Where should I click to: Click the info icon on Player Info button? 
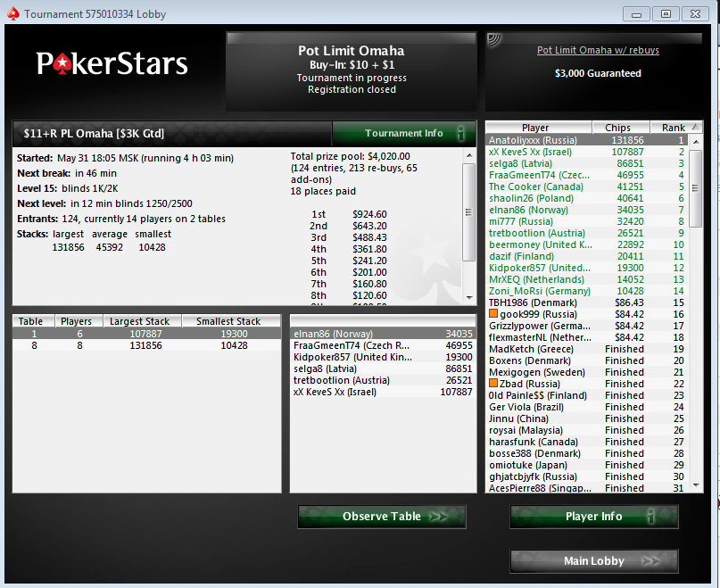(650, 517)
